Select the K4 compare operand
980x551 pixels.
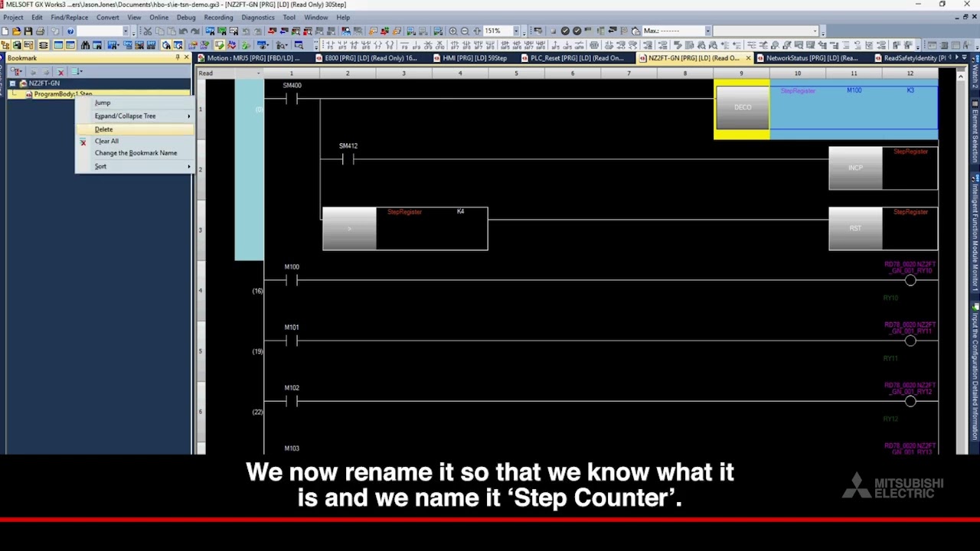tap(460, 212)
